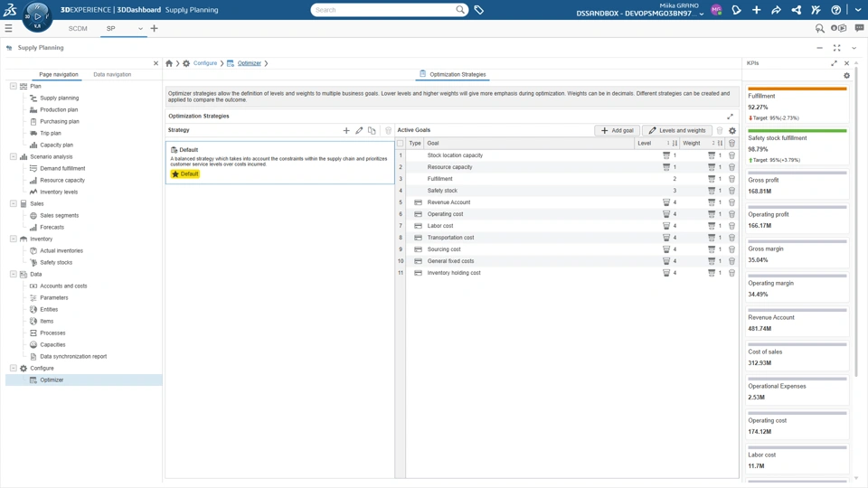The height and width of the screenshot is (488, 868).
Task: Collapse the Sales tree node
Action: (14, 203)
